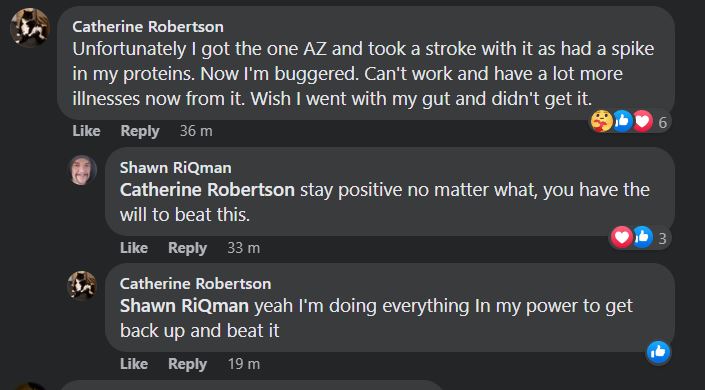This screenshot has height=390, width=705.
Task: Click the like reaction on last reply
Action: (x=658, y=352)
